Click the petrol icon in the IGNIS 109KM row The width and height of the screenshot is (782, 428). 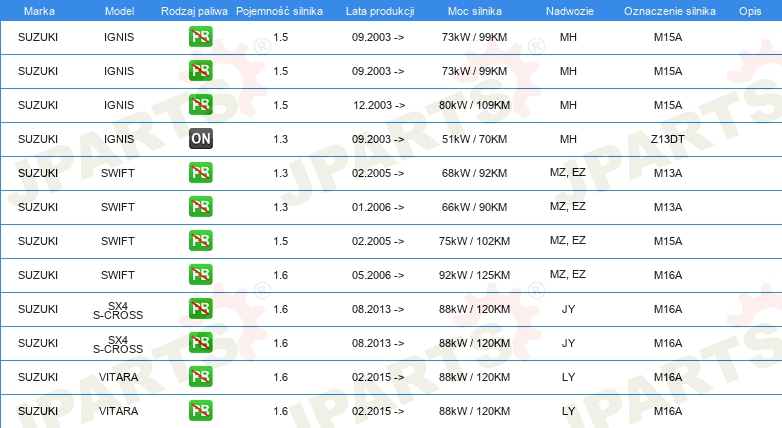tap(200, 105)
